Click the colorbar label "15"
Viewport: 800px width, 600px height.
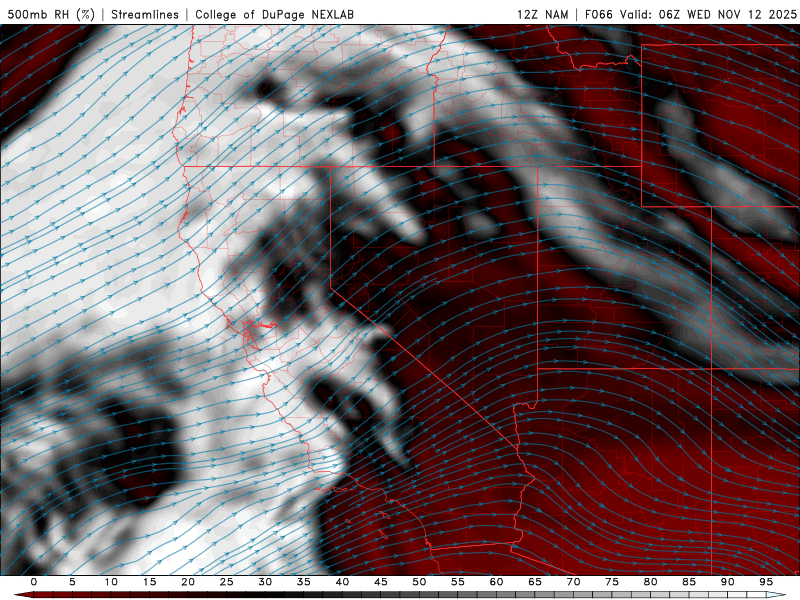(x=149, y=582)
